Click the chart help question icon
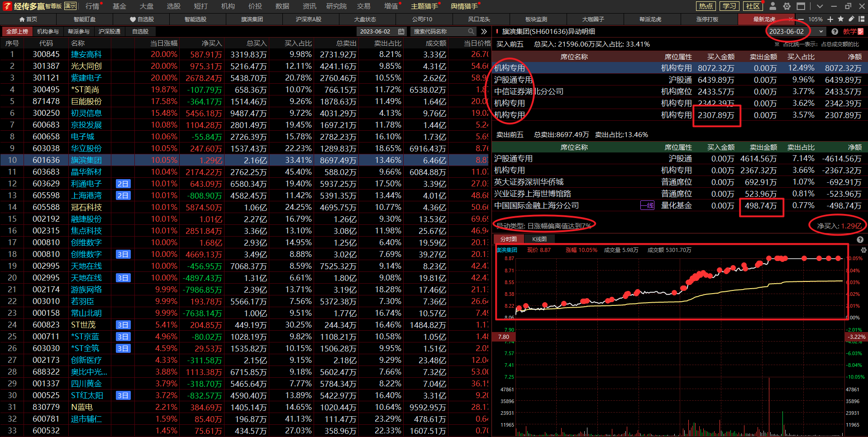 [x=860, y=240]
